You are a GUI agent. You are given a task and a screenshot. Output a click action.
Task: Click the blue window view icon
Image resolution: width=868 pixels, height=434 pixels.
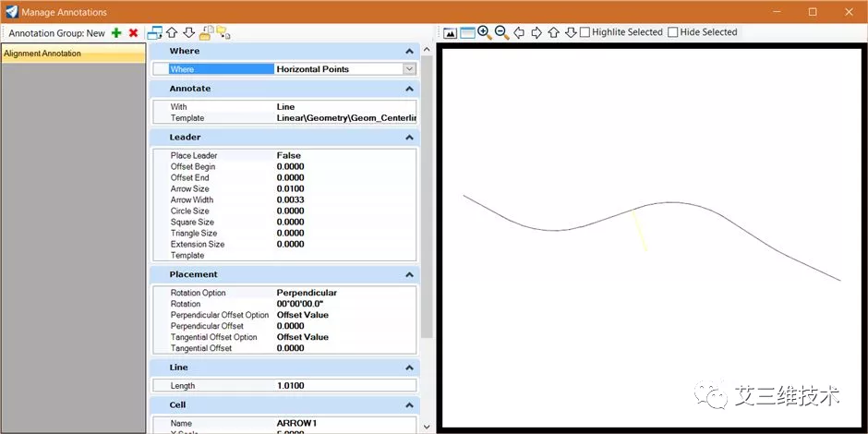[468, 33]
